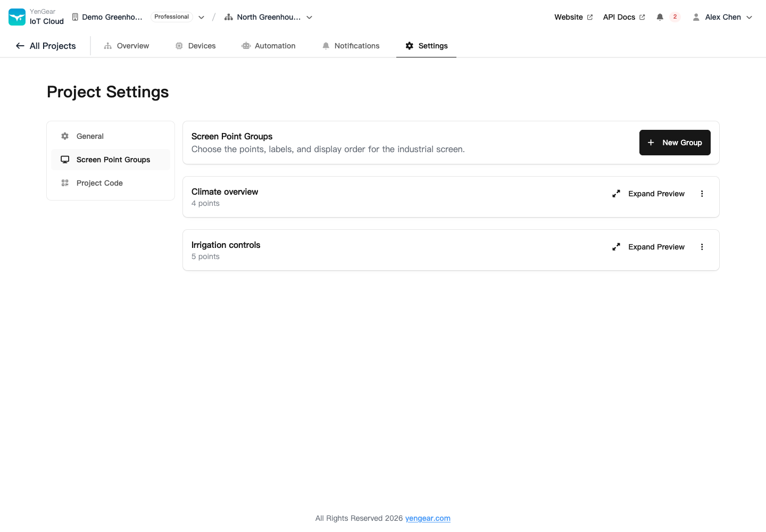Click the Settings tab gear icon

tap(410, 46)
